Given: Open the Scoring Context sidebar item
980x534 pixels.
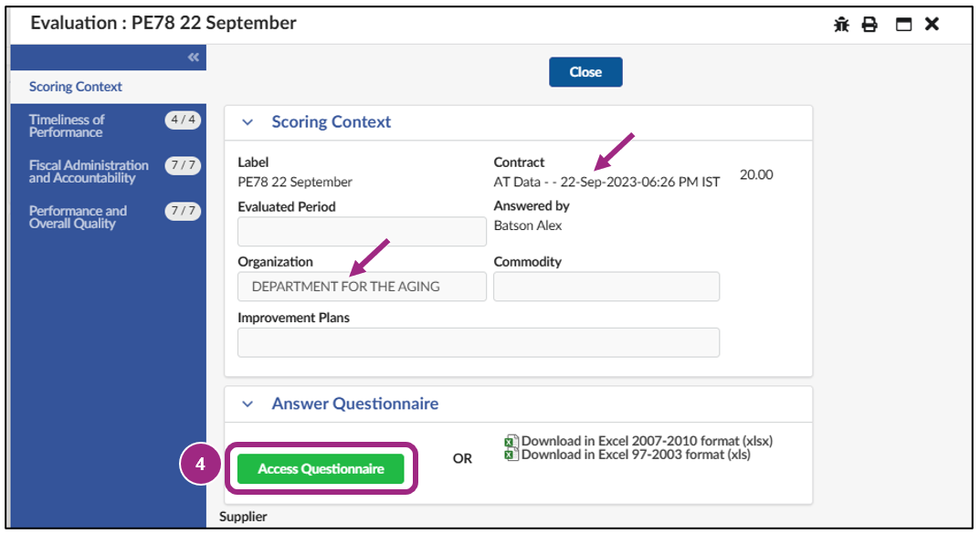Looking at the screenshot, I should [74, 87].
